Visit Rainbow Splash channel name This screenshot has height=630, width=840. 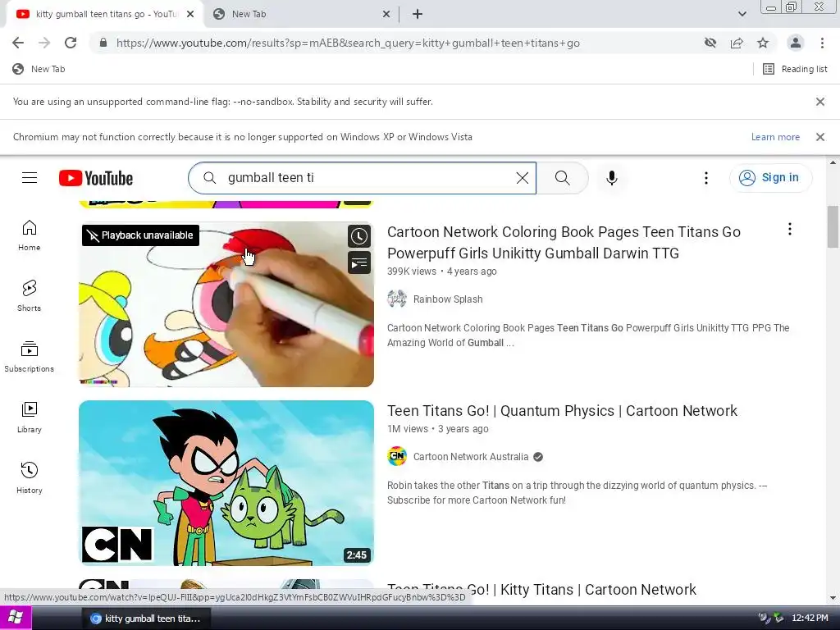point(448,299)
